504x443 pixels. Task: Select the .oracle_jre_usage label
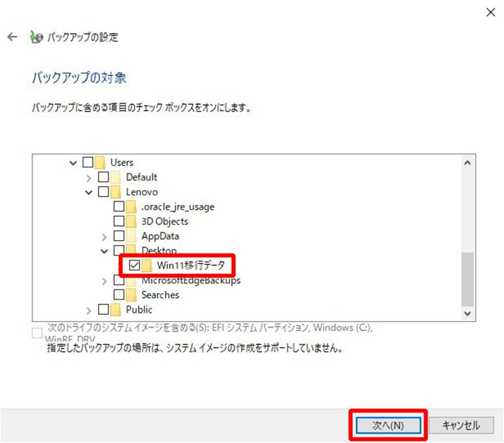[178, 207]
